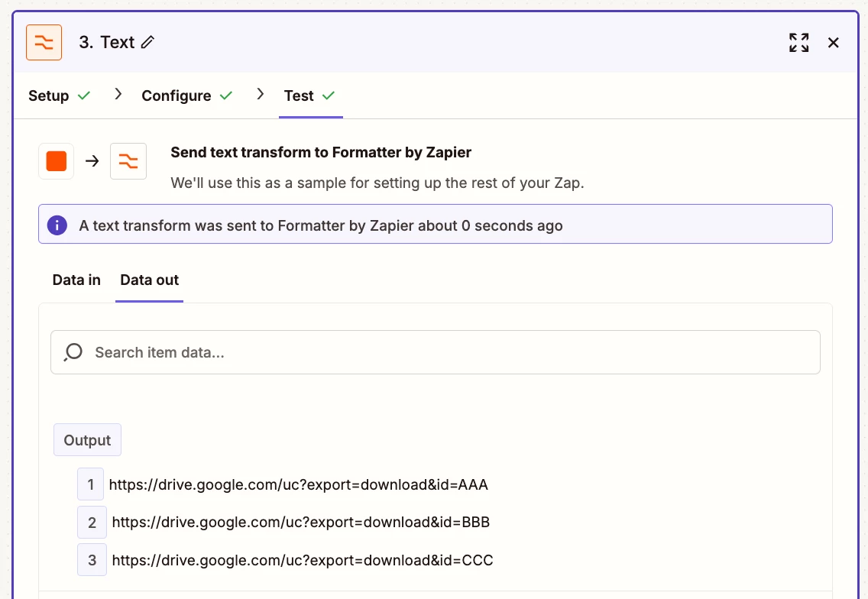Click Formatter icon right of the arrow
The height and width of the screenshot is (599, 868).
coord(128,161)
